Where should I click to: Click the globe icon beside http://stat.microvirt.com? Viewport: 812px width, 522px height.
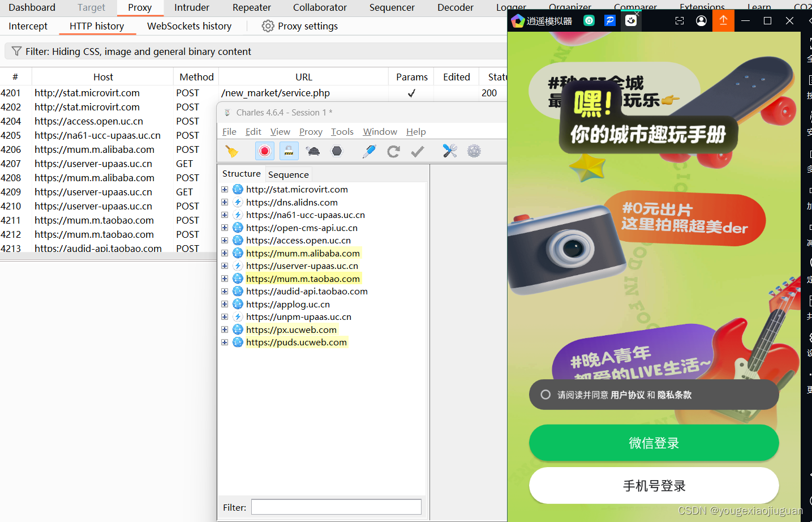(238, 189)
